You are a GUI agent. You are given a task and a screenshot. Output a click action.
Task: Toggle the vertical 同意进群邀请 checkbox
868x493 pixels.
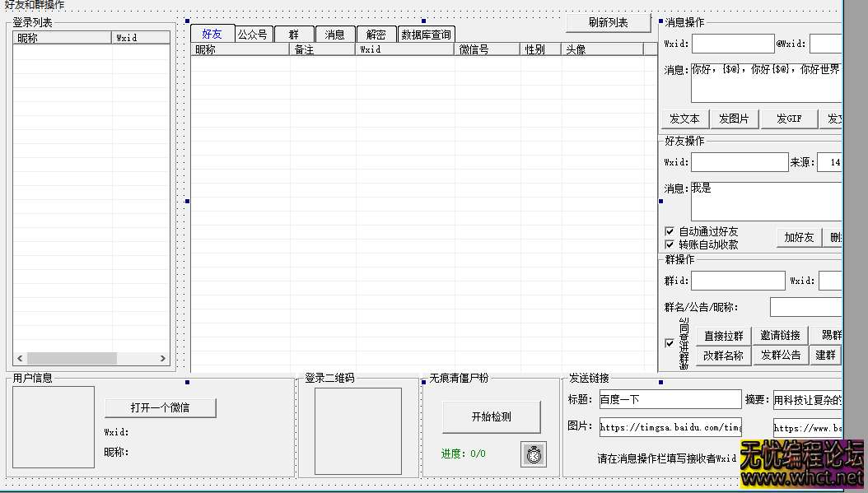(x=670, y=343)
